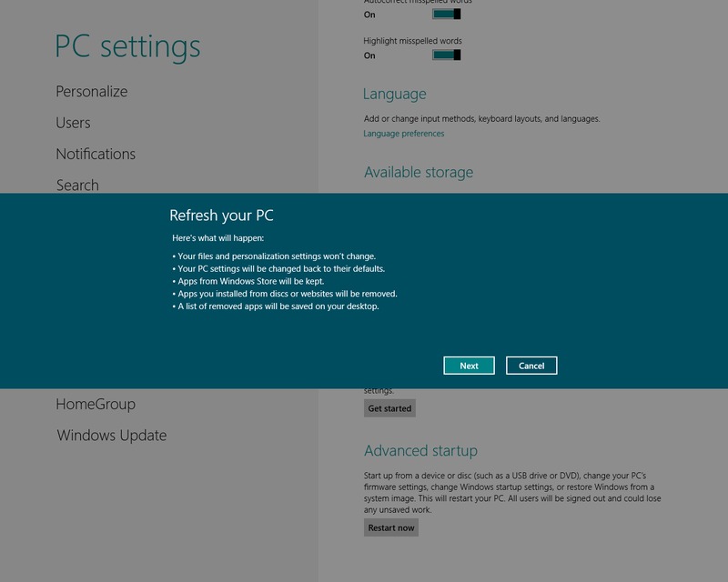Click the Advanced startup heading
Image resolution: width=728 pixels, height=582 pixels.
[x=420, y=451]
